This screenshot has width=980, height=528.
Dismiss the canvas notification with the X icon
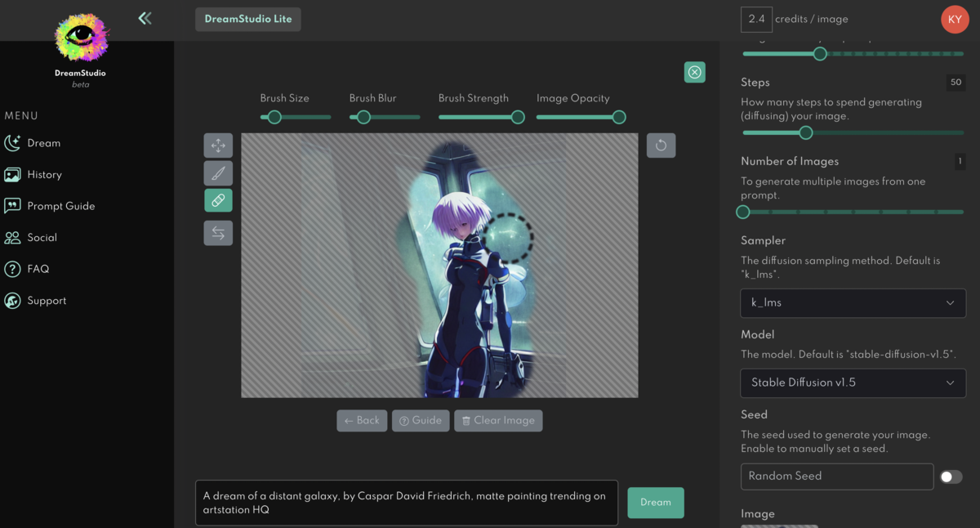click(x=694, y=72)
